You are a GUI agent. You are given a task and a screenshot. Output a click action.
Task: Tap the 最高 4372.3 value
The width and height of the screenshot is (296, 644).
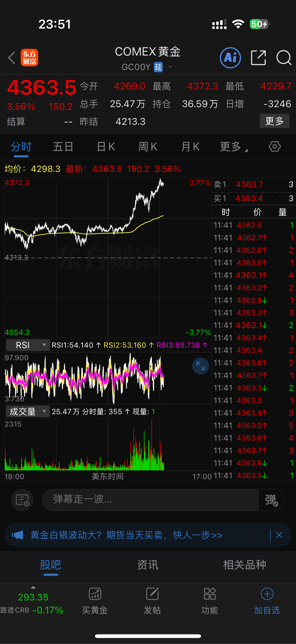click(x=203, y=86)
